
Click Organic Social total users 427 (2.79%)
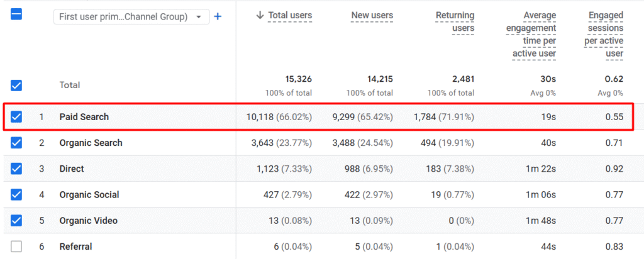click(287, 194)
